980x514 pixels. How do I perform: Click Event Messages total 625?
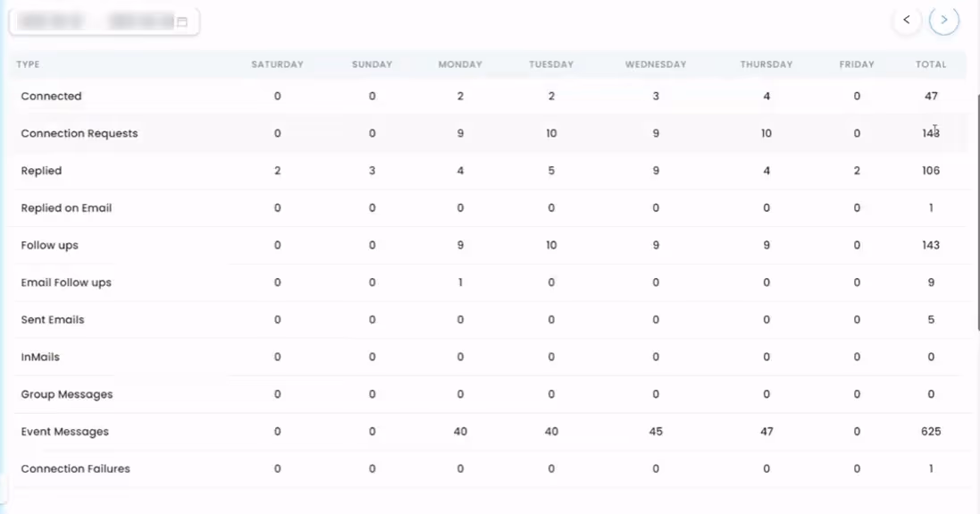click(931, 432)
